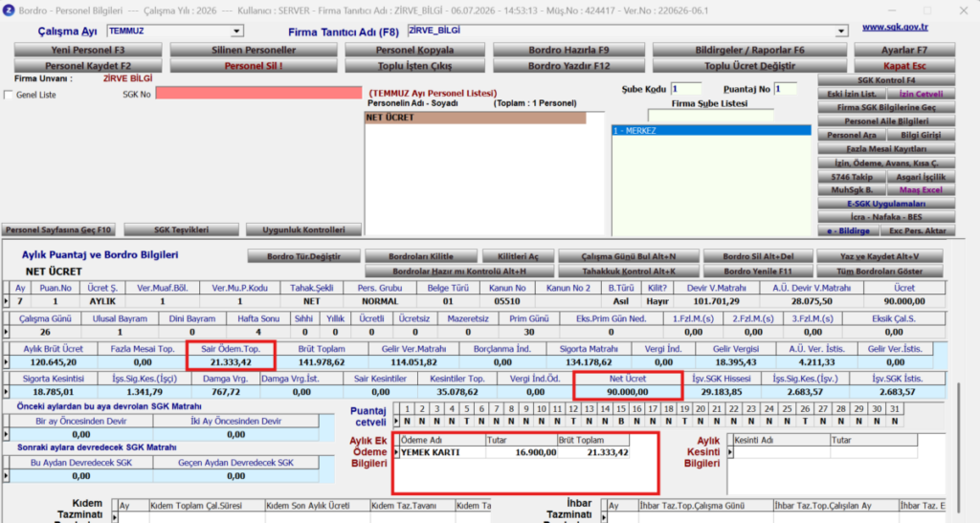Click e - Bildirge button

click(x=848, y=231)
